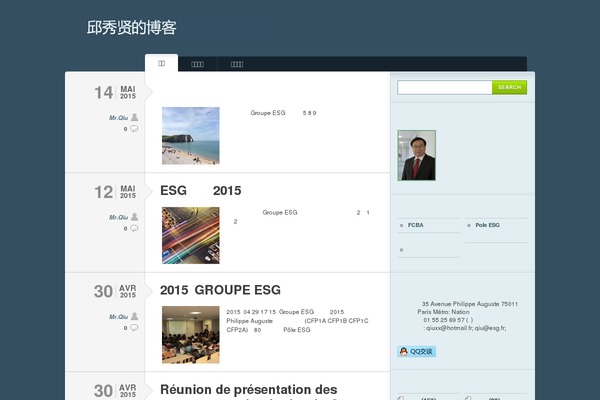
Task: Select address text 35 Avenue Philippe Auguste 75011
Action: (470, 304)
